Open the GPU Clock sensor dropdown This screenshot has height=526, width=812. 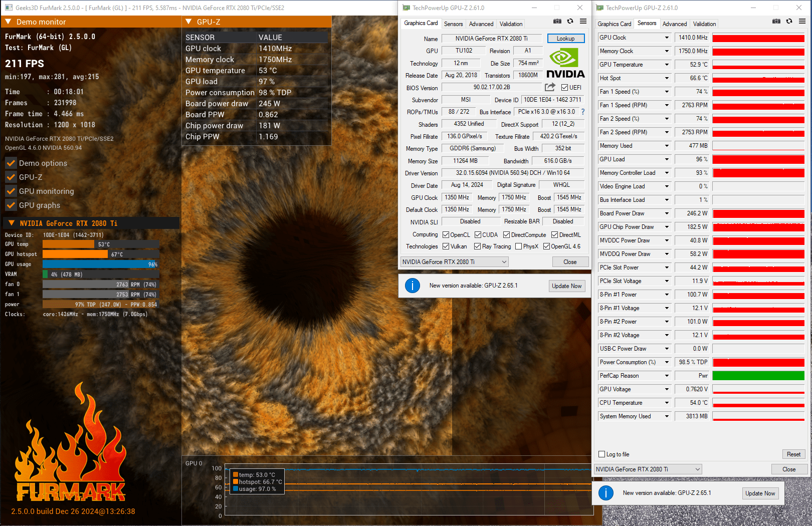667,38
